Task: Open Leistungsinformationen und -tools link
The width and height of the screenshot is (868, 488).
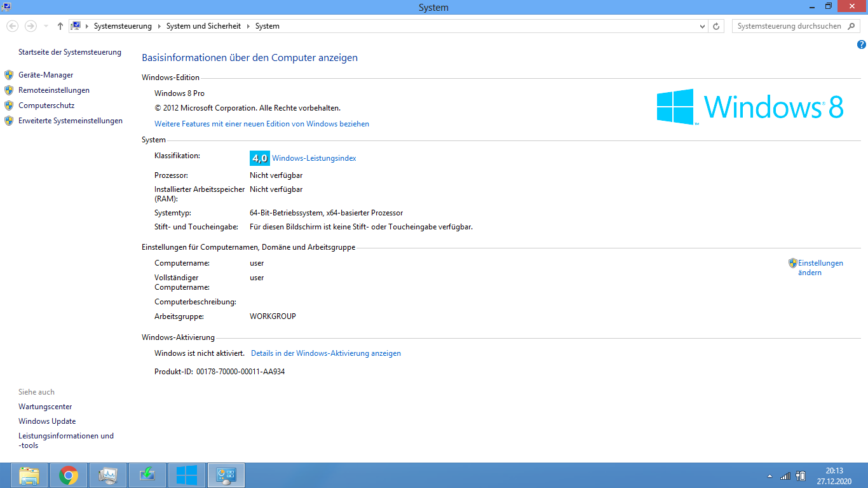Action: (x=66, y=440)
